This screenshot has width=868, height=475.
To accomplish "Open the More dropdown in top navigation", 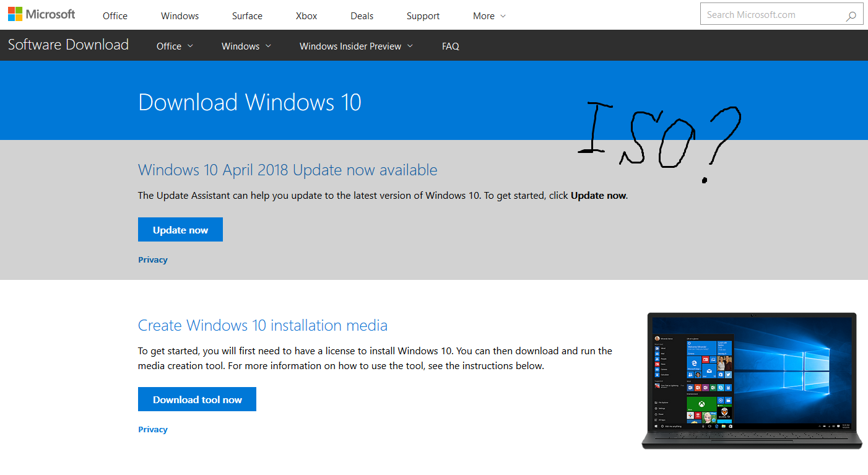I will pyautogui.click(x=488, y=15).
